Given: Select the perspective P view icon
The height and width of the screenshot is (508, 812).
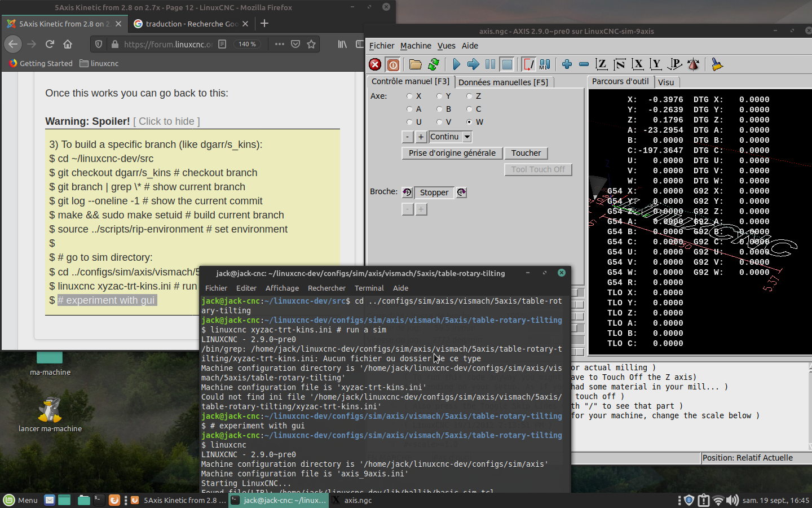Looking at the screenshot, I should click(674, 64).
